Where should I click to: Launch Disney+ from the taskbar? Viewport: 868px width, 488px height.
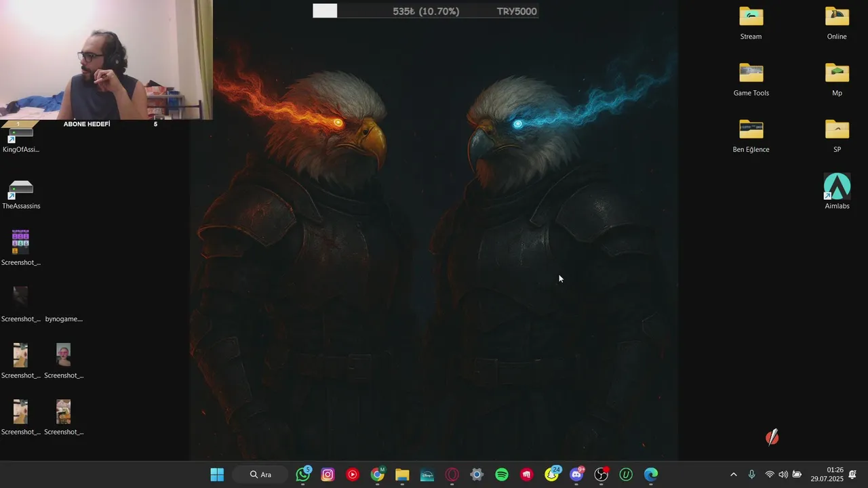click(427, 474)
